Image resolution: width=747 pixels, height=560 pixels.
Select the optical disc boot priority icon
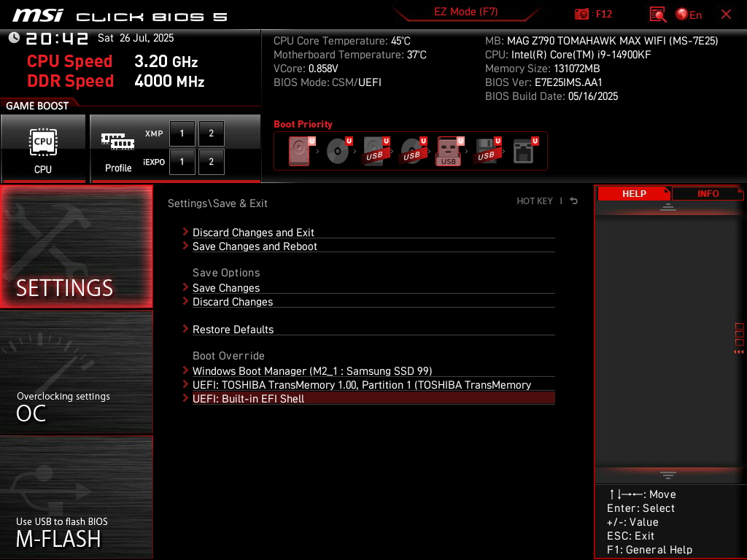click(338, 151)
